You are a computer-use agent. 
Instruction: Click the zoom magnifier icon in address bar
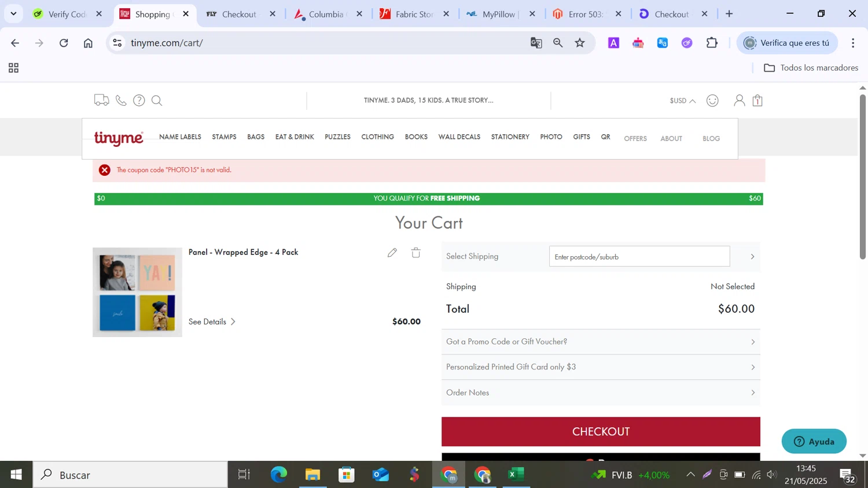click(x=558, y=43)
